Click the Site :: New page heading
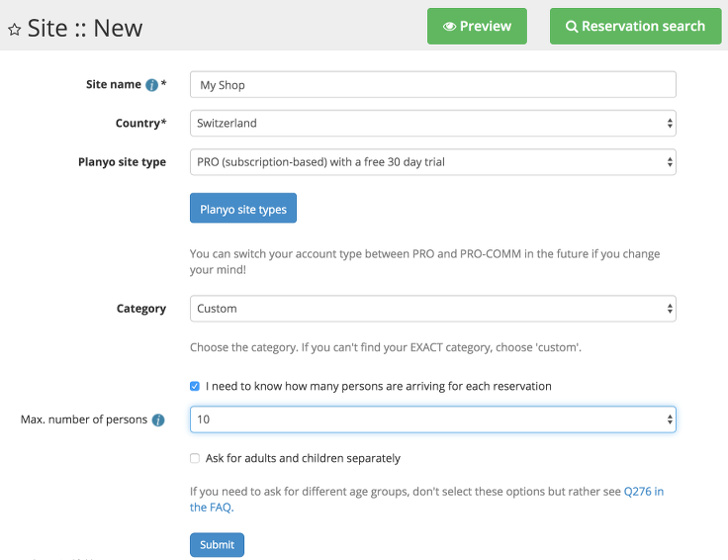 (x=85, y=29)
